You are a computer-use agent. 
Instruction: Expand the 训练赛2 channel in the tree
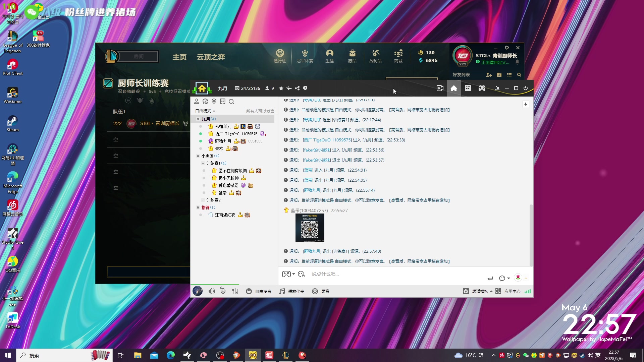tap(203, 200)
